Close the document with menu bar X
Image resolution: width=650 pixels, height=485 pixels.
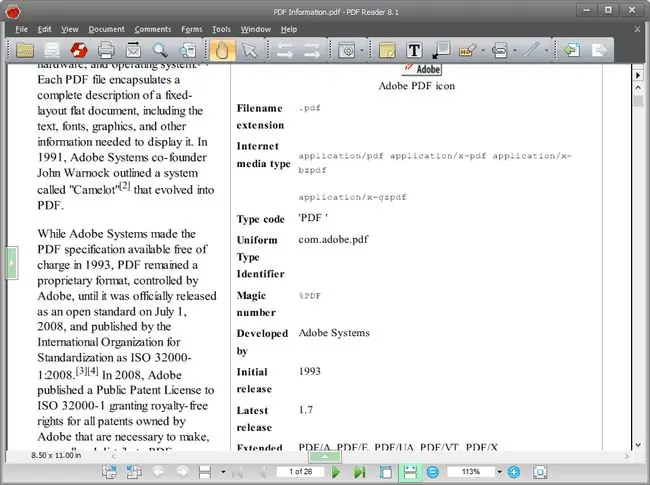[637, 29]
